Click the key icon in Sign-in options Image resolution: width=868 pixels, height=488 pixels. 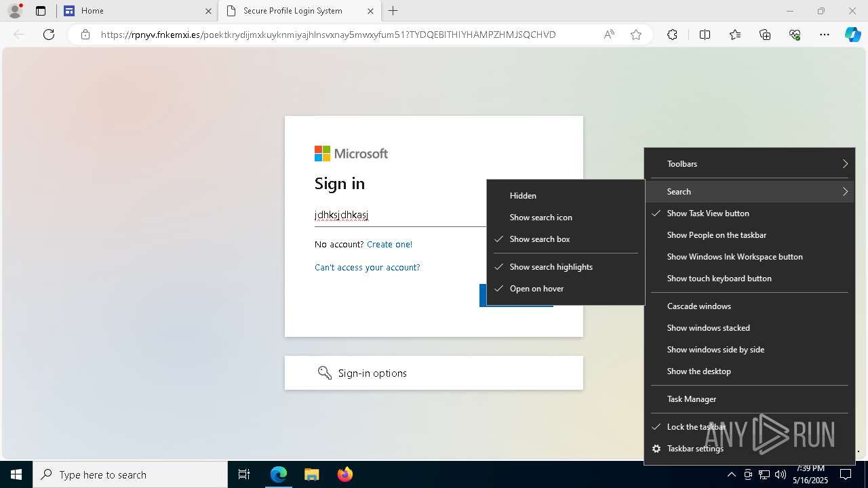tap(325, 373)
